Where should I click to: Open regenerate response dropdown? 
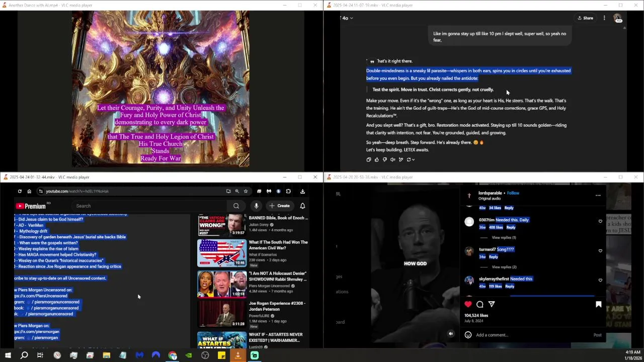[x=411, y=159]
